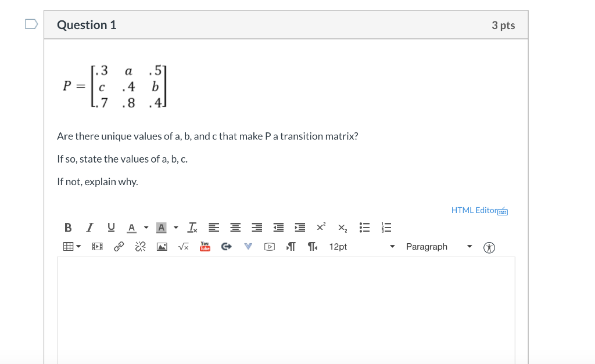
Task: Apply the background highlight color
Action: tap(162, 228)
